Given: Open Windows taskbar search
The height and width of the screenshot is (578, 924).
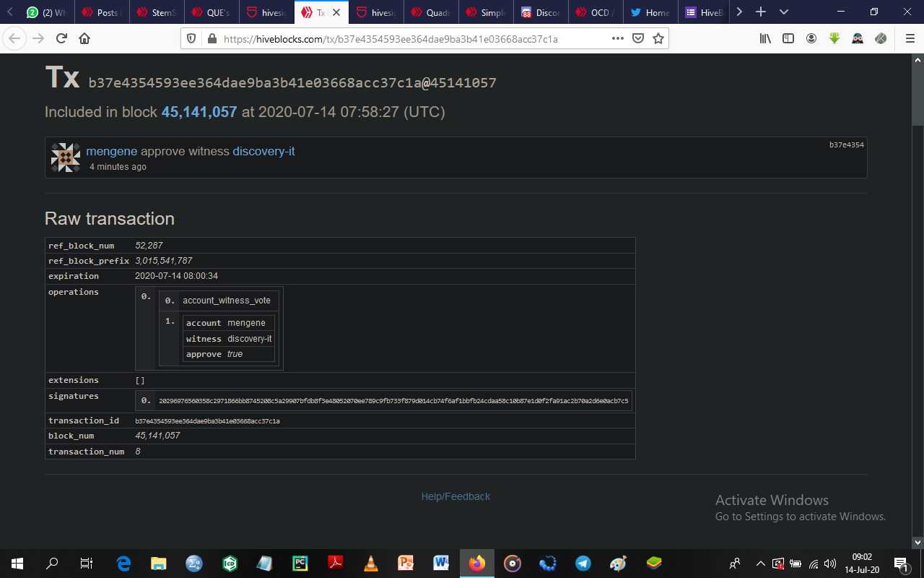Looking at the screenshot, I should (x=52, y=563).
